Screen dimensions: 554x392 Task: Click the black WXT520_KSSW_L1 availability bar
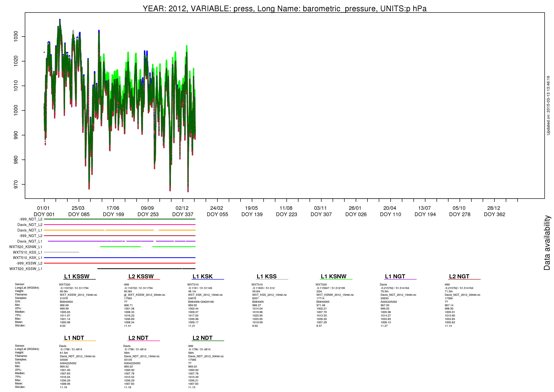(146, 269)
